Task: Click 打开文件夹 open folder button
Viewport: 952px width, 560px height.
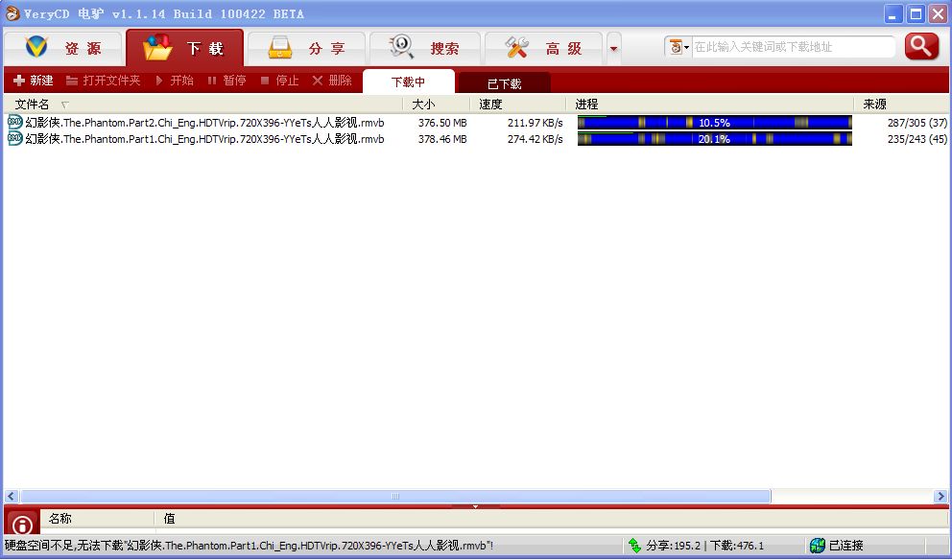Action: pos(104,81)
